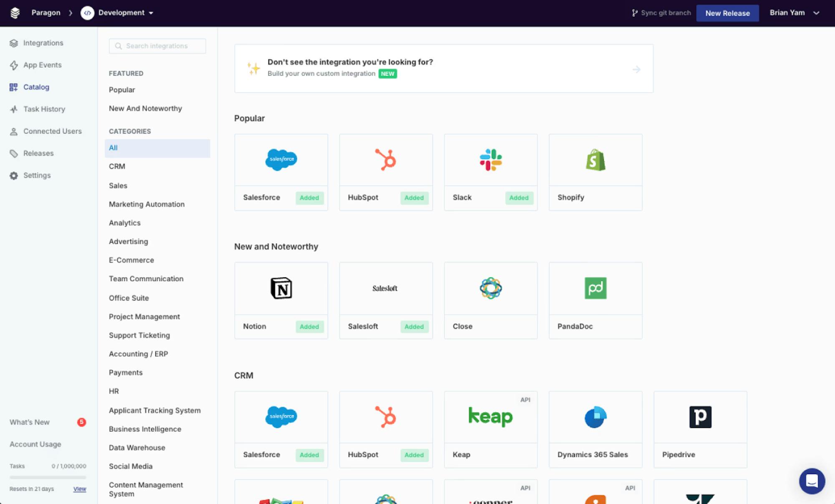
Task: Click the New Release button
Action: coord(727,13)
